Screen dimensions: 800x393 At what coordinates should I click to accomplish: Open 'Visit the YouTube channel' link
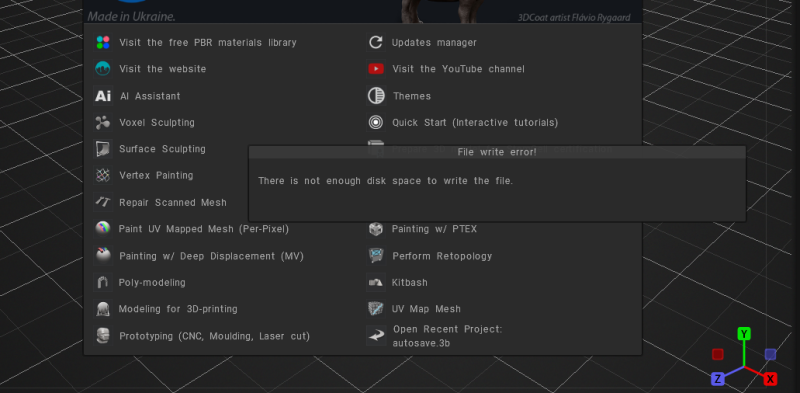[x=458, y=69]
